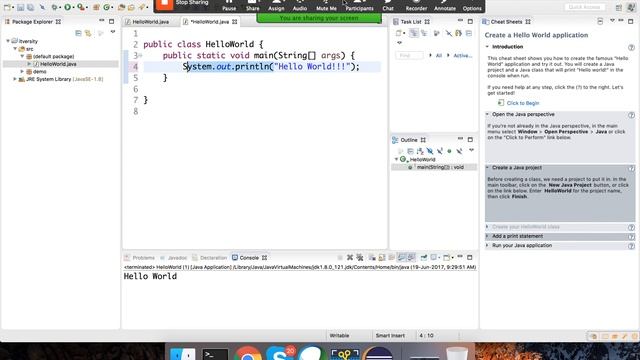The width and height of the screenshot is (640, 360).
Task: Click the Save All icon in the toolbar
Action: point(30,7)
